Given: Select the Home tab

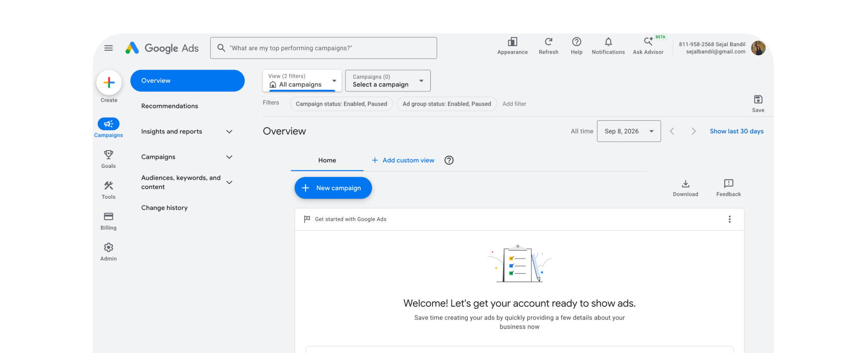Looking at the screenshot, I should (x=327, y=160).
